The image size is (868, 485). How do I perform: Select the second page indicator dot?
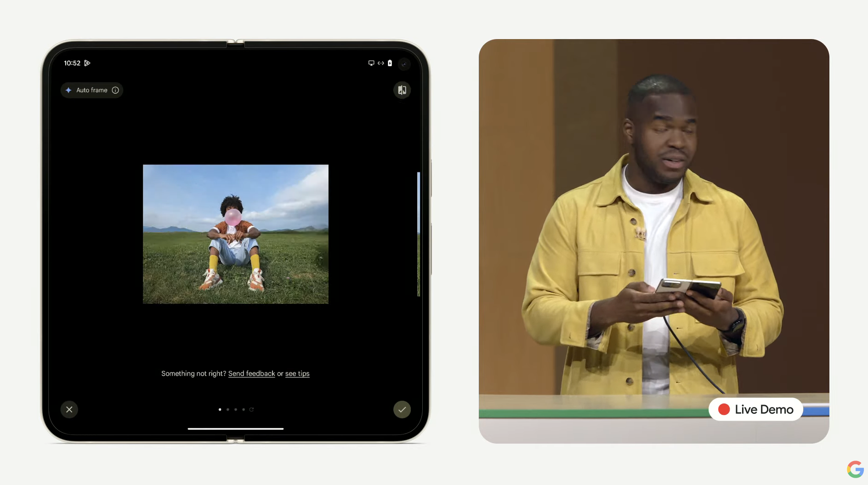coord(228,410)
